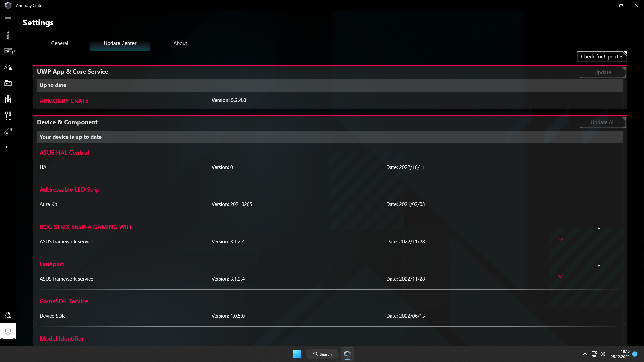Expand ROG STRIX B650-A GAMING WIFI details
644x362 pixels.
point(560,239)
